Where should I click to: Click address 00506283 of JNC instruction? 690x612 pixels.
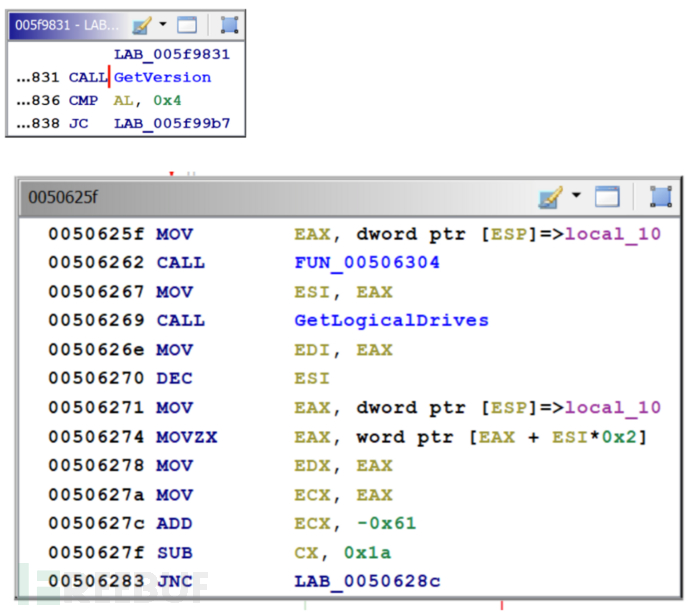click(96, 582)
